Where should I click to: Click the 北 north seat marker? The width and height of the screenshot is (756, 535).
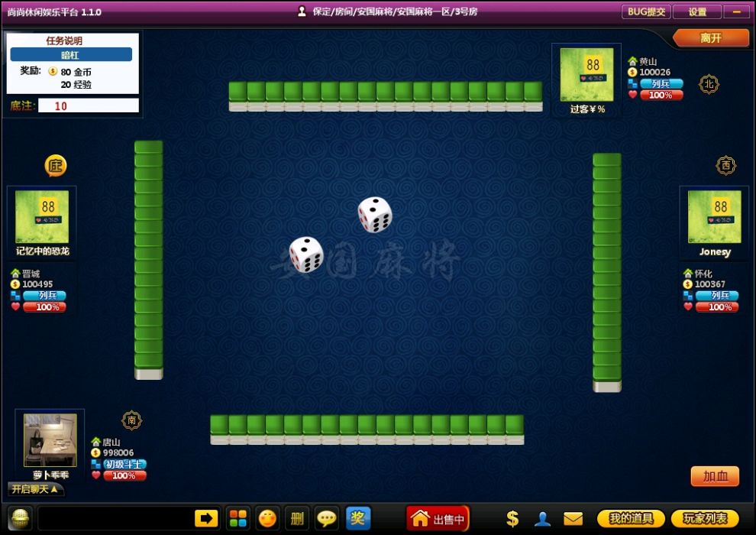[709, 84]
